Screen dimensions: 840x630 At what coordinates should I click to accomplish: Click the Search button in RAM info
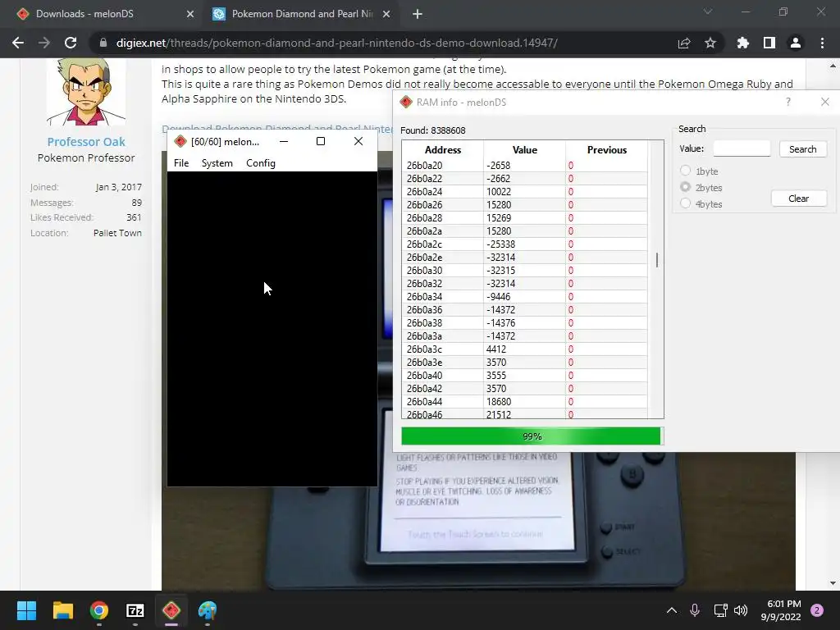point(802,149)
